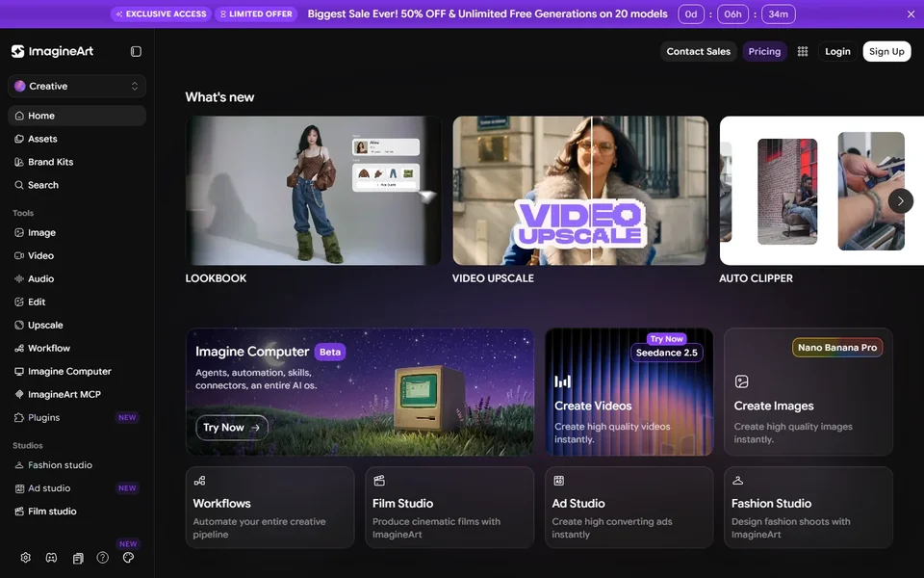Screen dimensions: 924x578
Task: Click the What's new heading
Action: tap(219, 97)
